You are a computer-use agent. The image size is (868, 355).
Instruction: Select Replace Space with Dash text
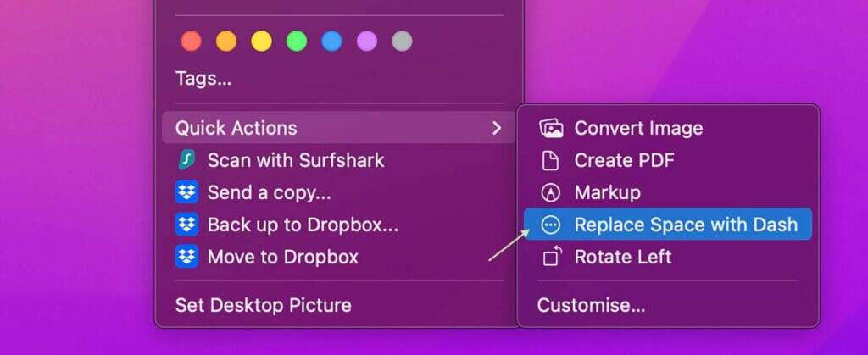[686, 225]
